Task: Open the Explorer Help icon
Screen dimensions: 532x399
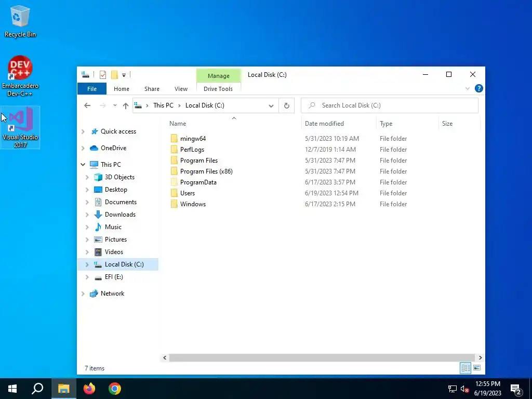Action: click(478, 88)
